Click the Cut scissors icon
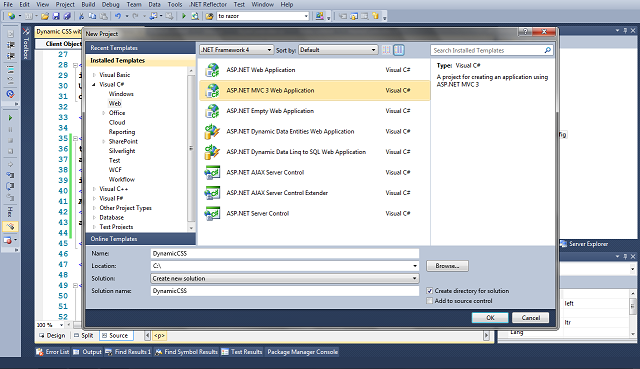This screenshot has height=369, width=640. [x=81, y=16]
